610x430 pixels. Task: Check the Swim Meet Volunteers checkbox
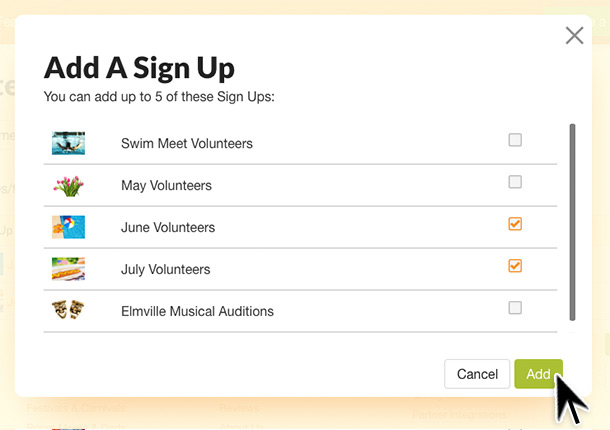(x=515, y=140)
